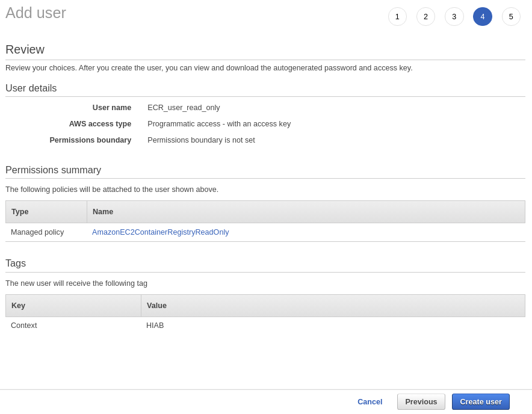Image resolution: width=532 pixels, height=414 pixels.
Task: Click the Create user button
Action: (480, 401)
